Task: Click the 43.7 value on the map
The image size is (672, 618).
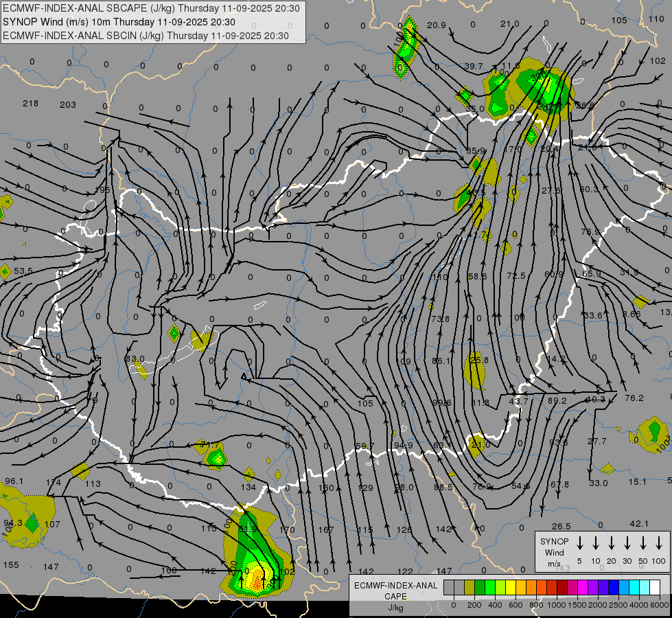Action: [x=518, y=402]
